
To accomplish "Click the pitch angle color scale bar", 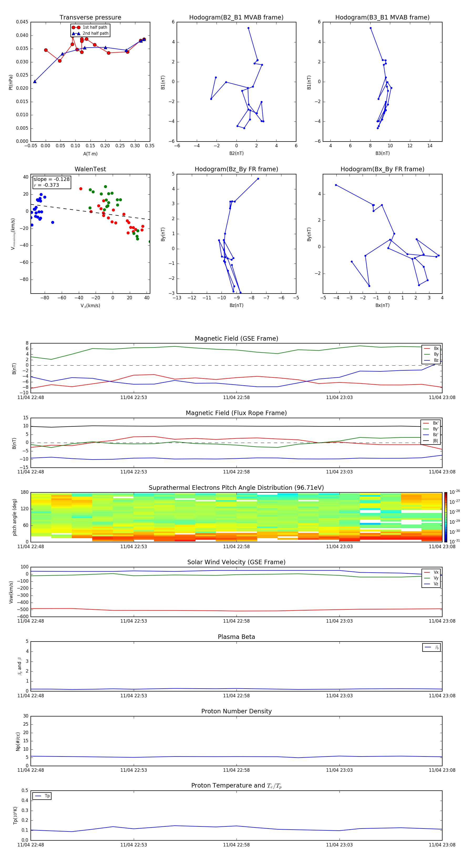I will (x=446, y=517).
